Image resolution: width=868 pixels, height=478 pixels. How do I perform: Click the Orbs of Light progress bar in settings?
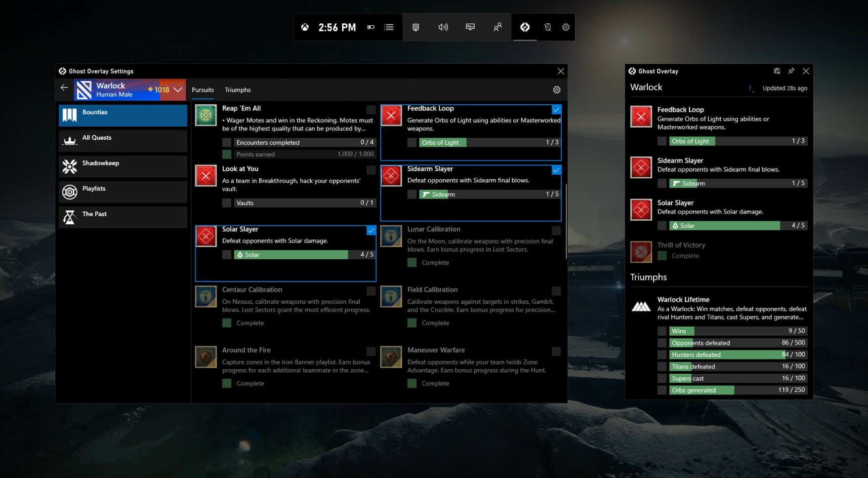[x=490, y=142]
